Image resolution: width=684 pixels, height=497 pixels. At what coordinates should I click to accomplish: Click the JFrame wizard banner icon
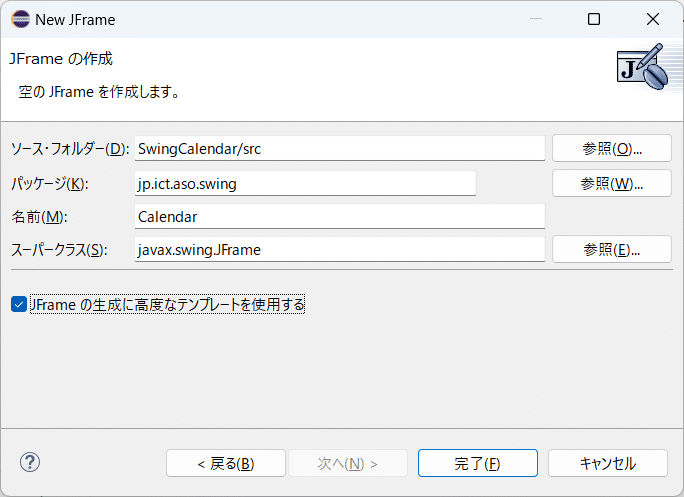coord(643,66)
